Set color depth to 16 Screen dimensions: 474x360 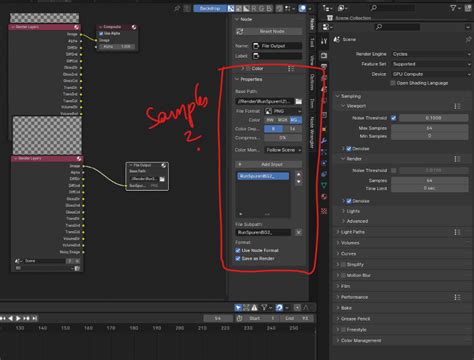(x=293, y=129)
